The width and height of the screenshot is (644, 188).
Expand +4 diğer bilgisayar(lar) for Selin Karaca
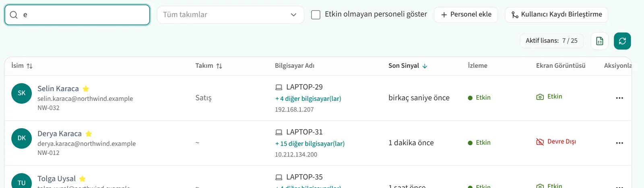pos(308,98)
